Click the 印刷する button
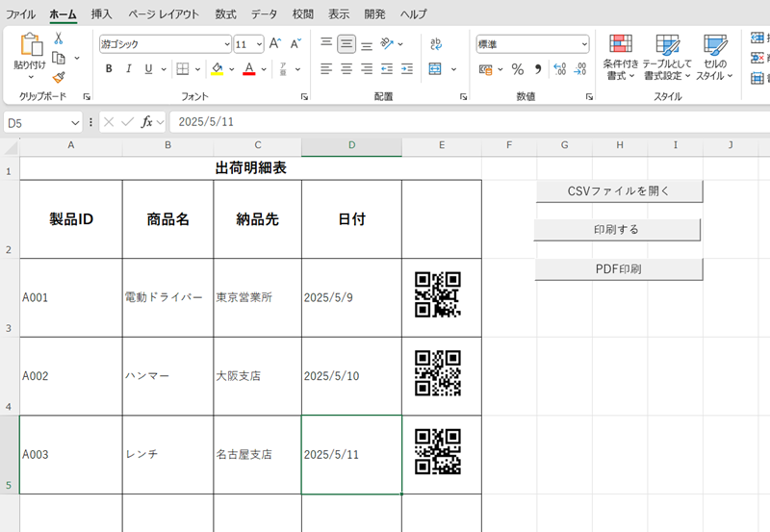 pos(617,230)
